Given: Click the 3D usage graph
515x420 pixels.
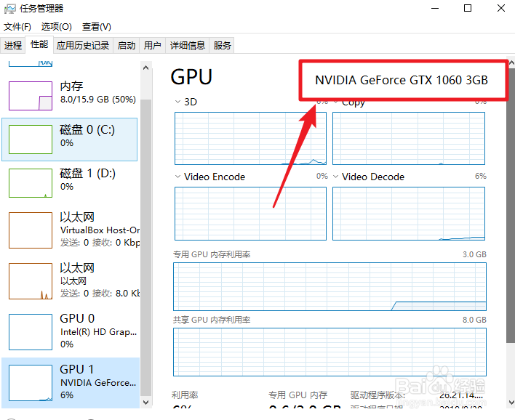Looking at the screenshot, I should point(251,139).
